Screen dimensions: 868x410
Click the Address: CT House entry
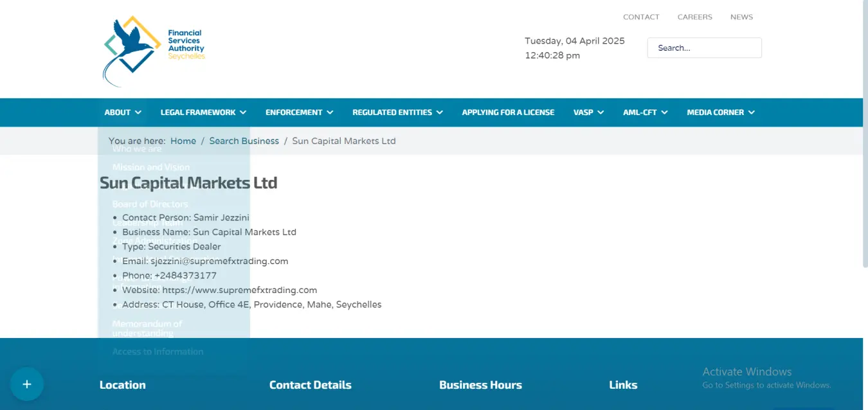click(x=252, y=305)
